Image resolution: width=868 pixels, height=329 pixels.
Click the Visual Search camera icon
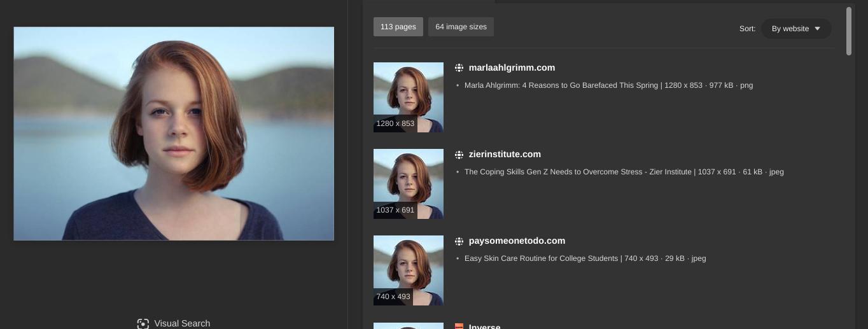143,323
